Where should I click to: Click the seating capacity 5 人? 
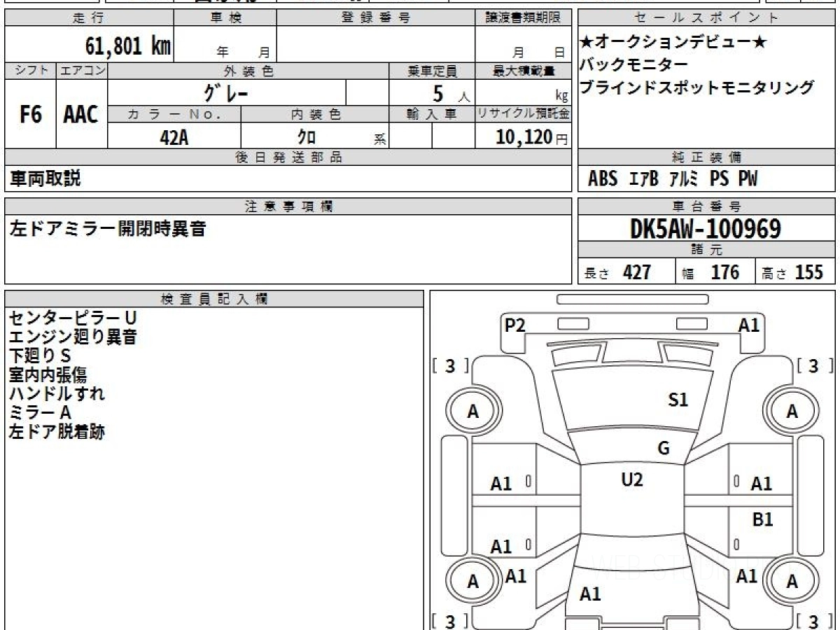(451, 93)
